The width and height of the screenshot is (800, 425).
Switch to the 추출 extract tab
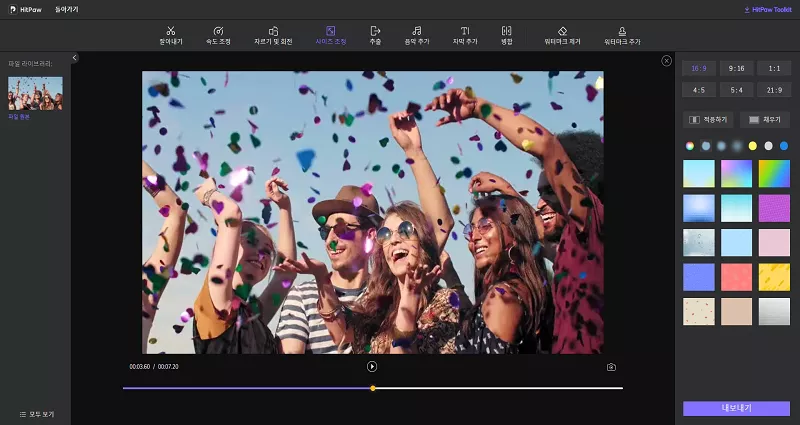(x=375, y=35)
